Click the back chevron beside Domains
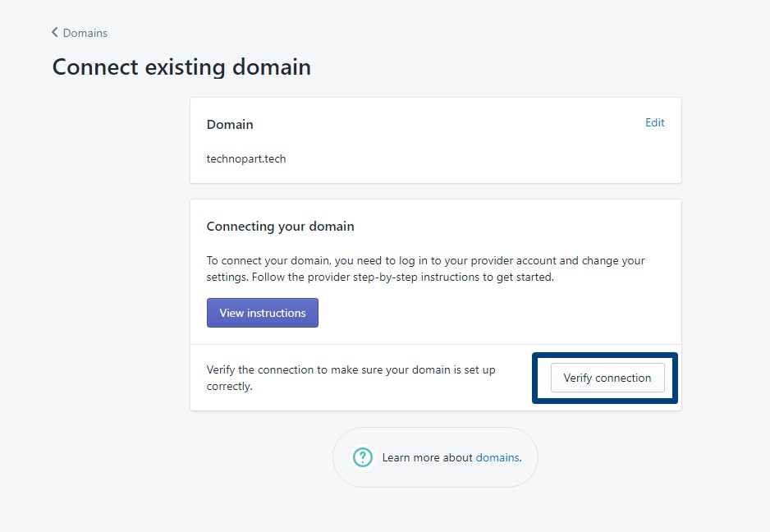The width and height of the screenshot is (770, 532). pyautogui.click(x=55, y=33)
